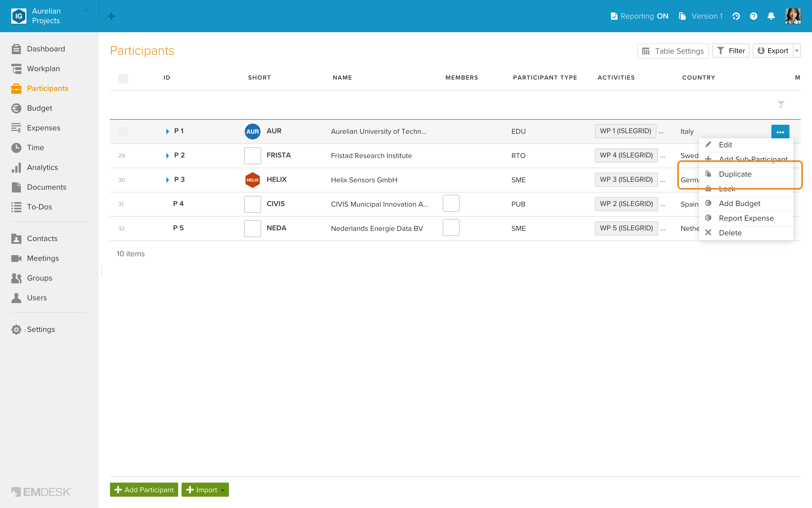Tick the checkbox for row P 1

coord(122,132)
